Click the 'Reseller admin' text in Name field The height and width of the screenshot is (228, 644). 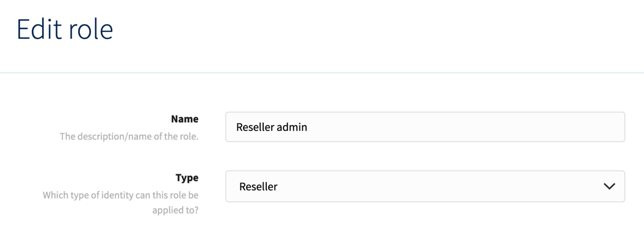click(271, 127)
